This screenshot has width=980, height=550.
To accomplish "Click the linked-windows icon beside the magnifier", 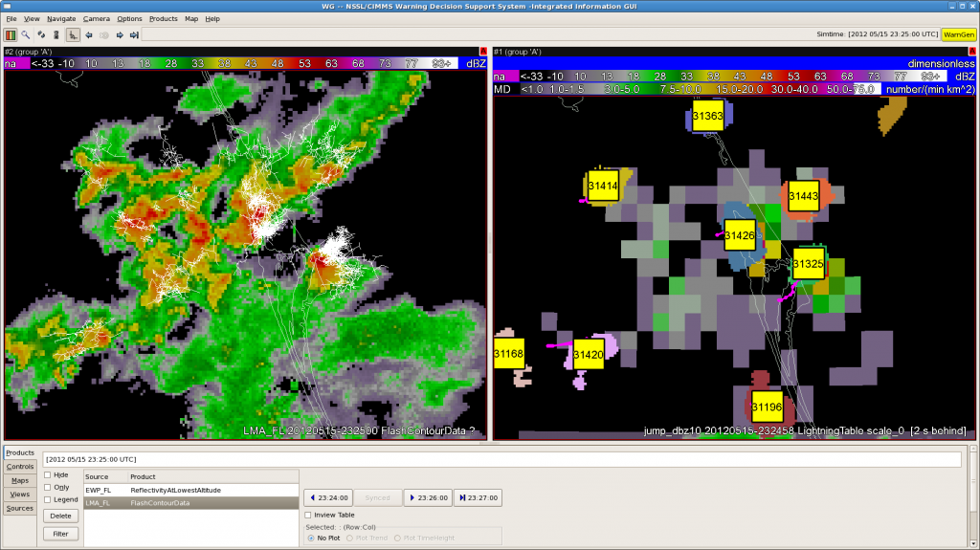I will coord(41,34).
